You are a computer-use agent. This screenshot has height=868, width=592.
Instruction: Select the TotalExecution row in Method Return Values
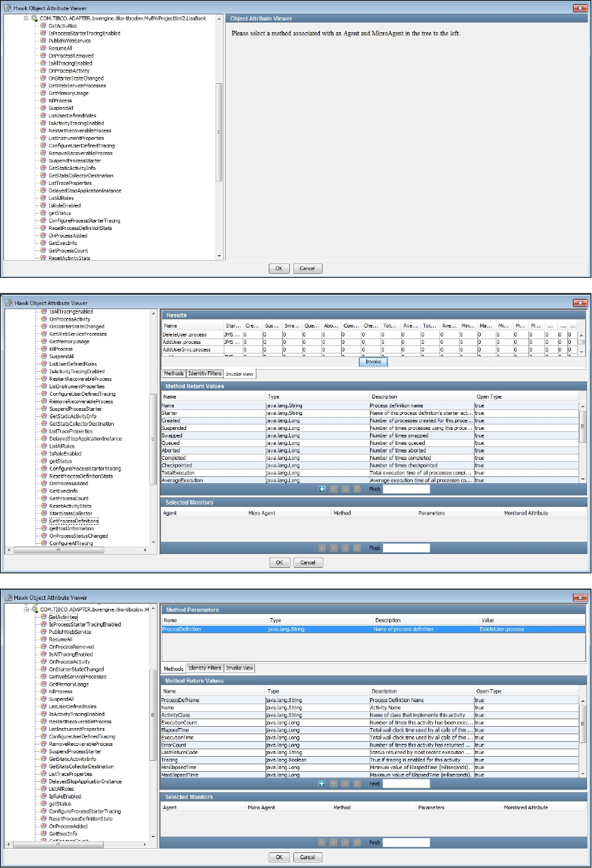pos(370,473)
